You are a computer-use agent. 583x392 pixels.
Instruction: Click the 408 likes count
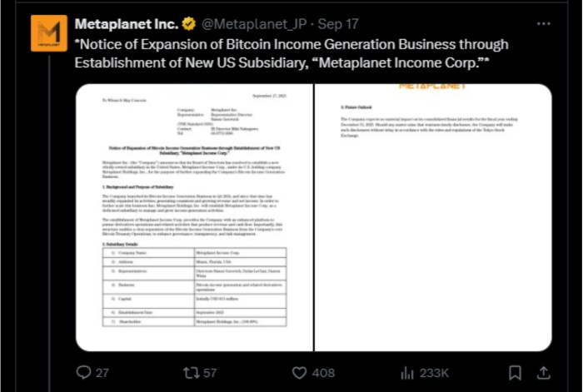pos(323,373)
